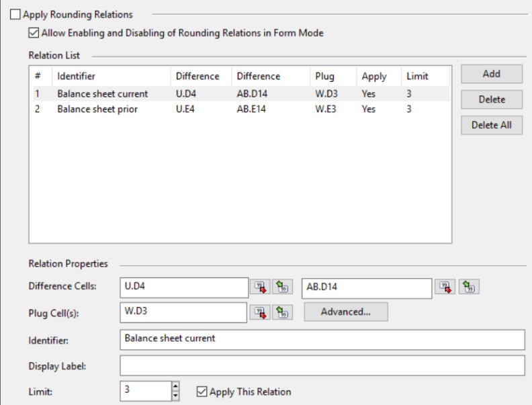Click into the Display Label text field
This screenshot has width=532, height=405.
pyautogui.click(x=322, y=365)
